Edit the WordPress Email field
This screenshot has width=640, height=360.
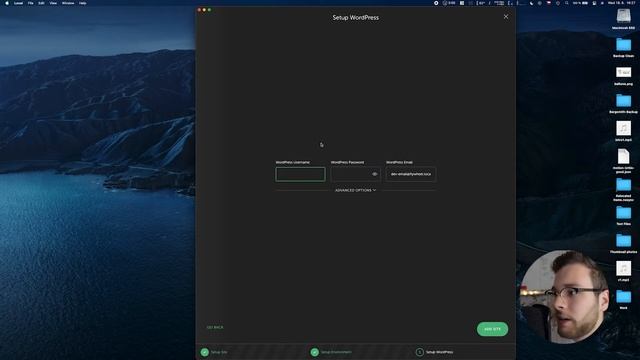click(x=411, y=174)
